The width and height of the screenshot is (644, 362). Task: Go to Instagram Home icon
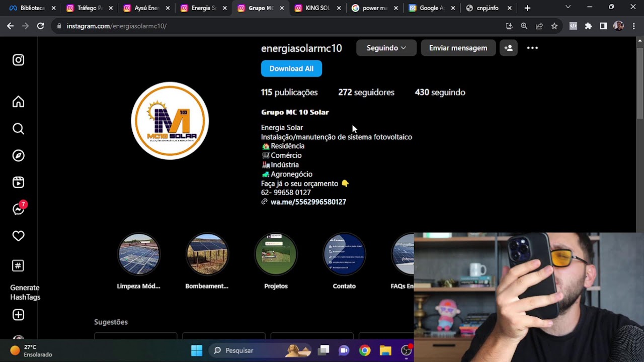(18, 102)
